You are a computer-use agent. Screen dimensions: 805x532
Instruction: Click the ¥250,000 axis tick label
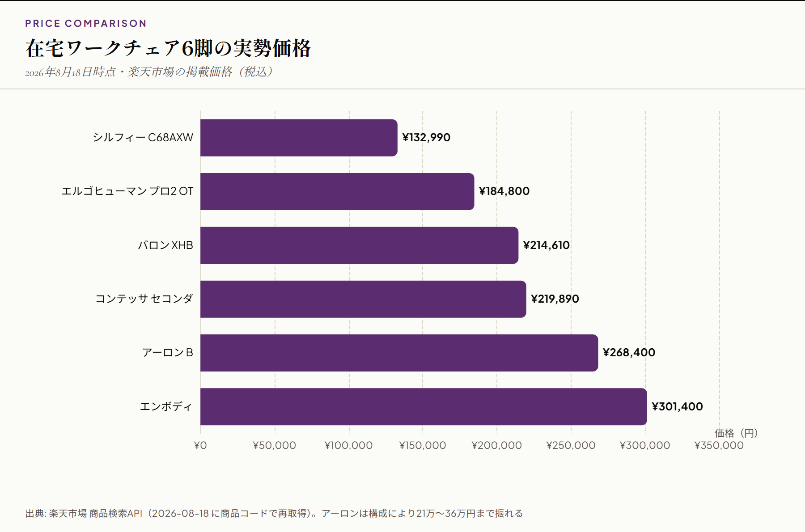571,445
